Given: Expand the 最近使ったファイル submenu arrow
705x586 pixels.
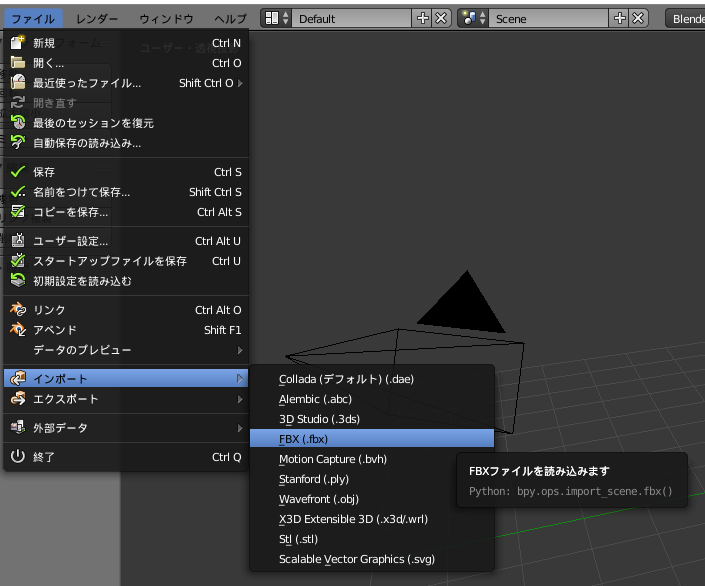Looking at the screenshot, I should tap(240, 83).
